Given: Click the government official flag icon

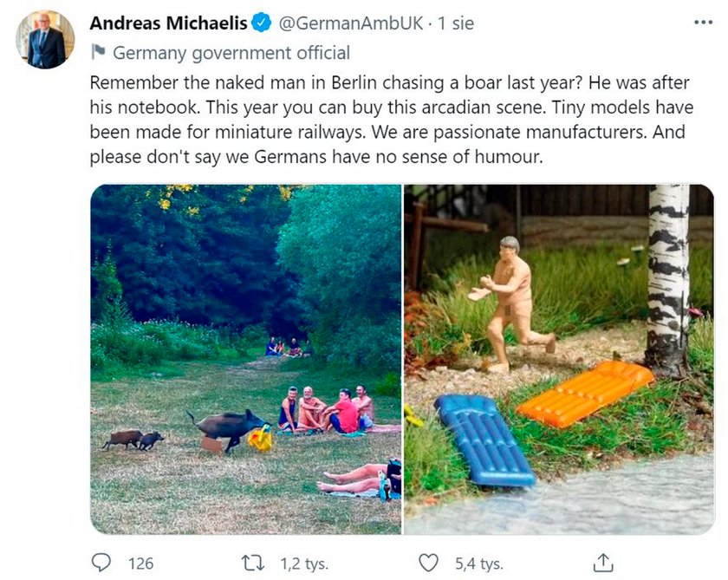Looking at the screenshot, I should pos(98,52).
